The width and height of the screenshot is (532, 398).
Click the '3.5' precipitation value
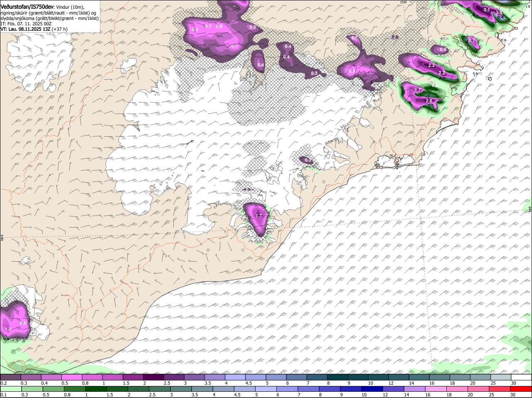(499, 13)
